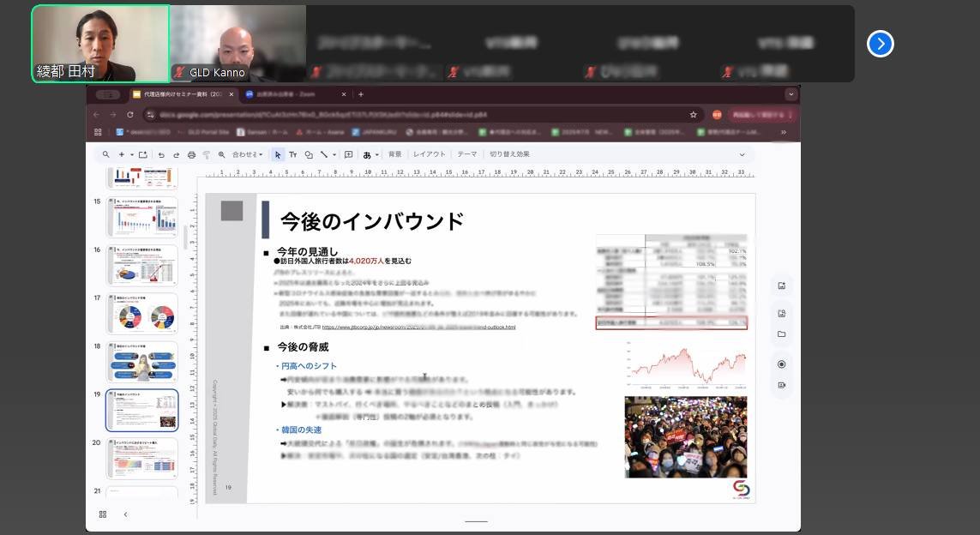This screenshot has height=535, width=980.
Task: Select slide 17 thumbnail in filmstrip
Action: pos(141,314)
